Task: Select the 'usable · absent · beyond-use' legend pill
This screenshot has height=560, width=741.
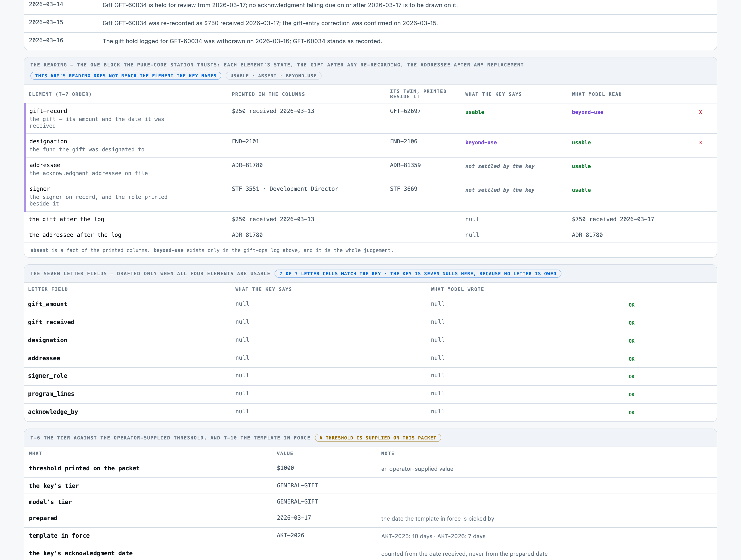Action: 273,76
